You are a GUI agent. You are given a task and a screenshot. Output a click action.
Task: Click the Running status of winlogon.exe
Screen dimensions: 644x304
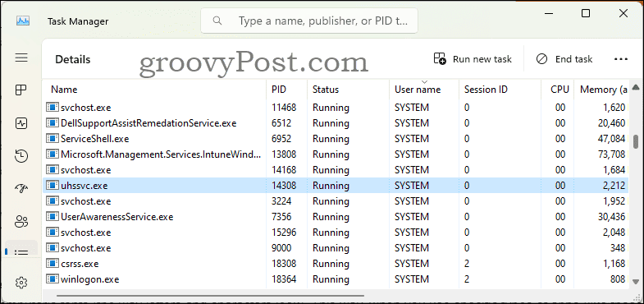331,279
